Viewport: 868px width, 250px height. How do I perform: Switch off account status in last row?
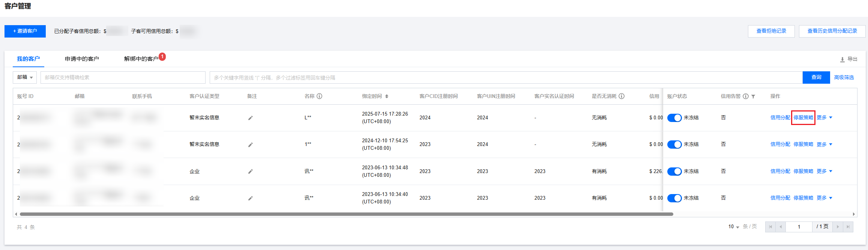(674, 198)
